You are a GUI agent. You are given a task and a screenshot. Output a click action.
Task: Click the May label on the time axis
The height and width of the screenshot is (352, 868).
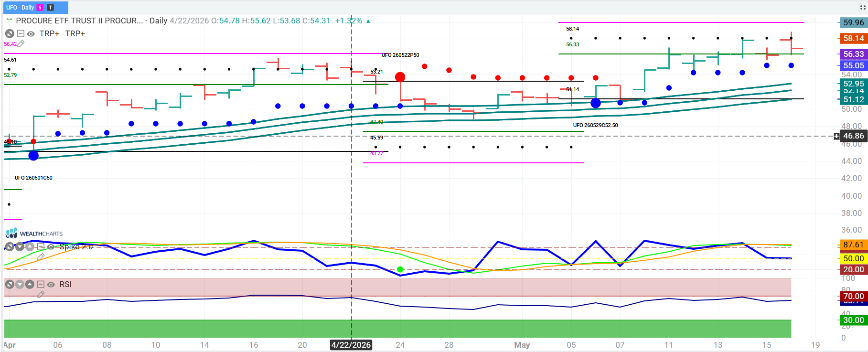tap(522, 345)
